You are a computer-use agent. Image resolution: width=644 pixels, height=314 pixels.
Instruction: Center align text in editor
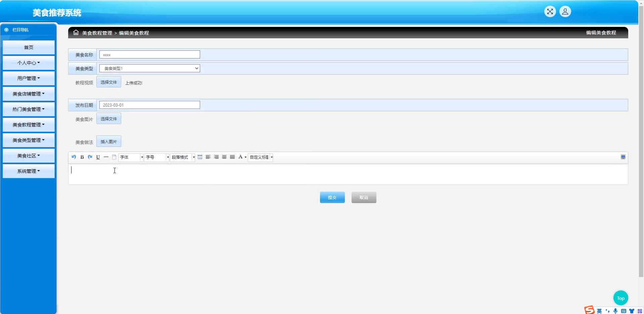tap(224, 157)
